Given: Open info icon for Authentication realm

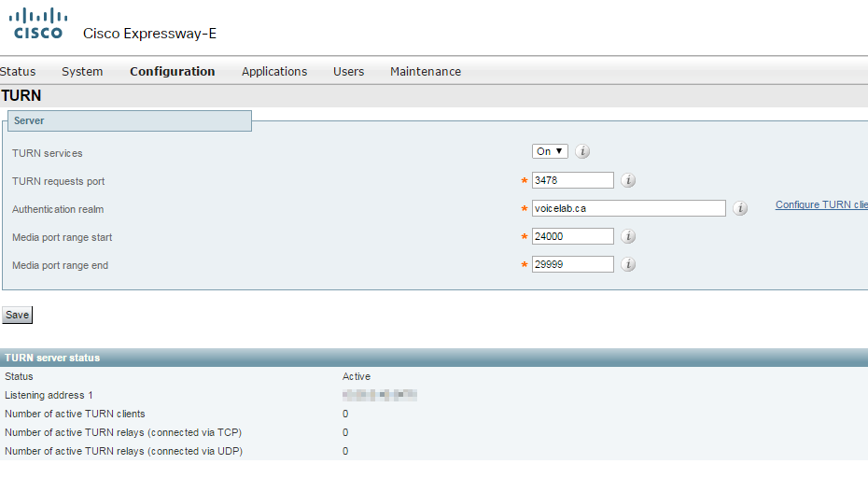Looking at the screenshot, I should pyautogui.click(x=740, y=208).
